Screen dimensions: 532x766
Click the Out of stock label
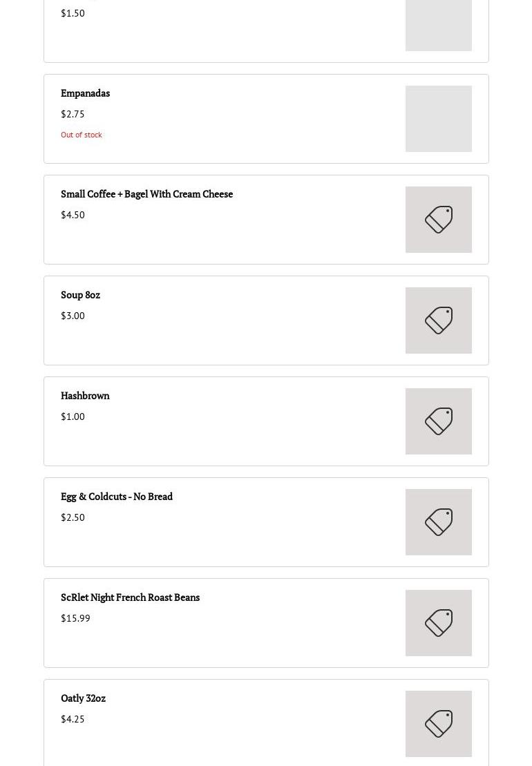[82, 135]
